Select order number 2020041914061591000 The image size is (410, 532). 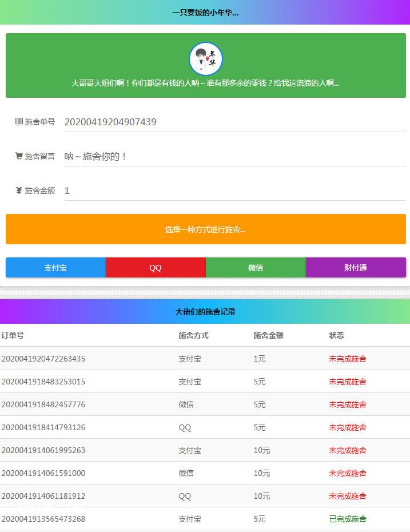point(43,473)
